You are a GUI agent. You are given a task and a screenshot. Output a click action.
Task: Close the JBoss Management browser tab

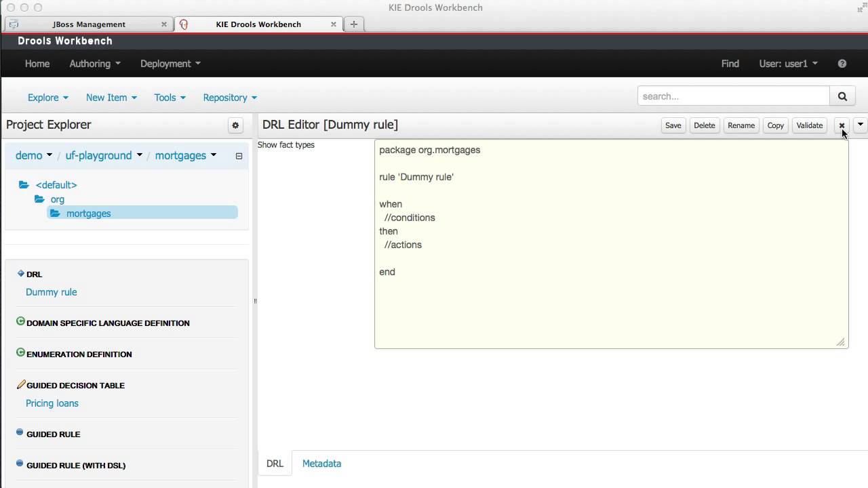[163, 24]
